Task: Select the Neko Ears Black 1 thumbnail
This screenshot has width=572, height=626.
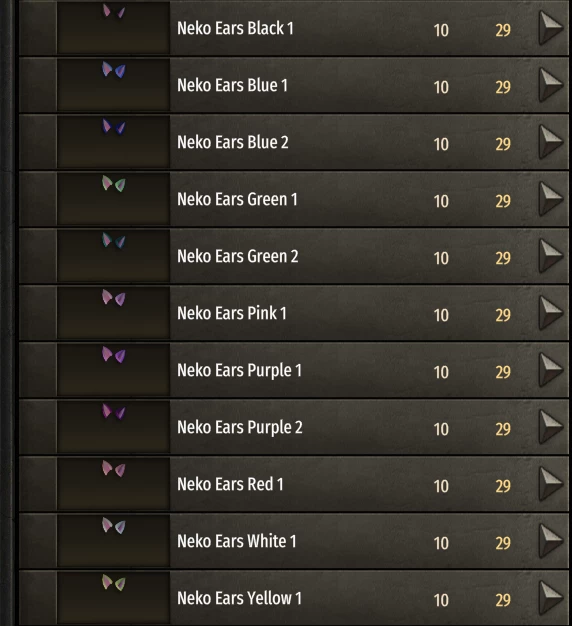Action: [x=113, y=27]
